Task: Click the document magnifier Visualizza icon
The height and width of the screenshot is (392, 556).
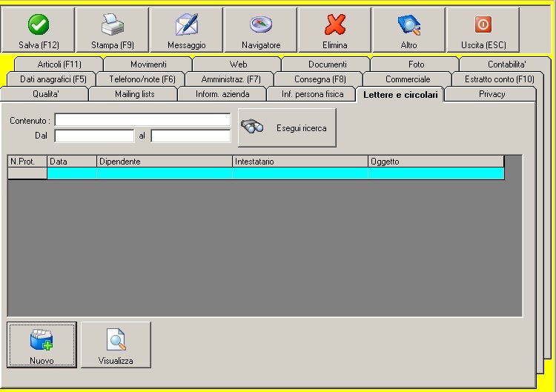Action: coord(116,339)
